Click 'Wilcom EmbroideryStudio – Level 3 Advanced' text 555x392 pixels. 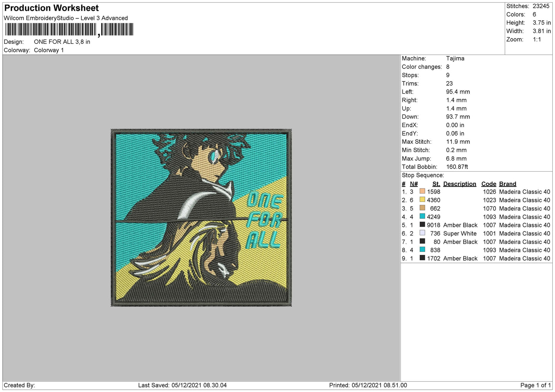click(x=66, y=18)
